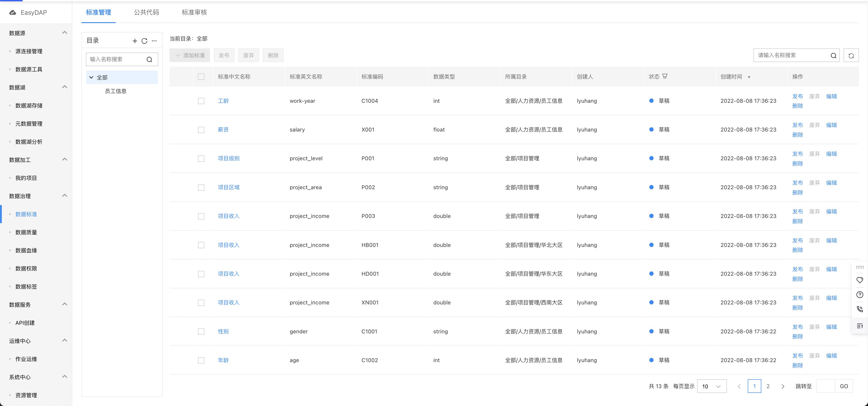The width and height of the screenshot is (868, 406).
Task: Open the 工龄 standard link
Action: [223, 101]
